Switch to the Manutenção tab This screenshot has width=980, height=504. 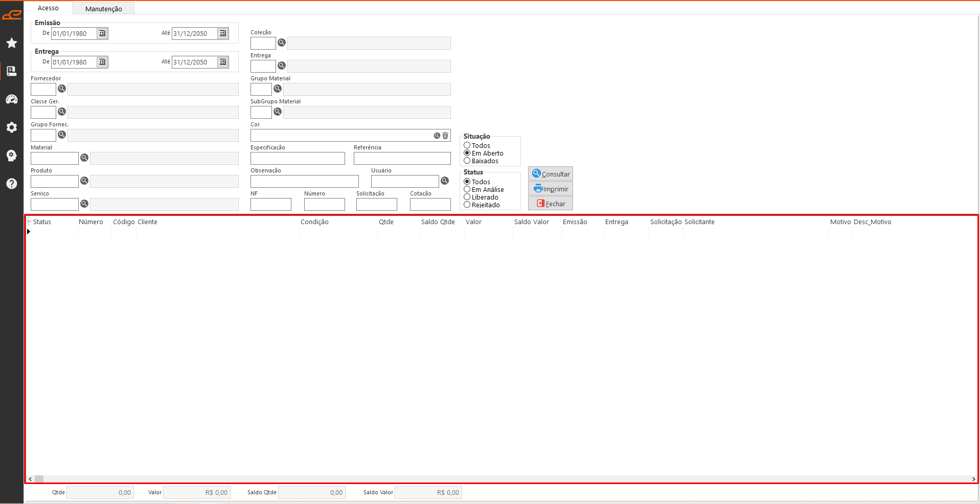click(x=103, y=9)
